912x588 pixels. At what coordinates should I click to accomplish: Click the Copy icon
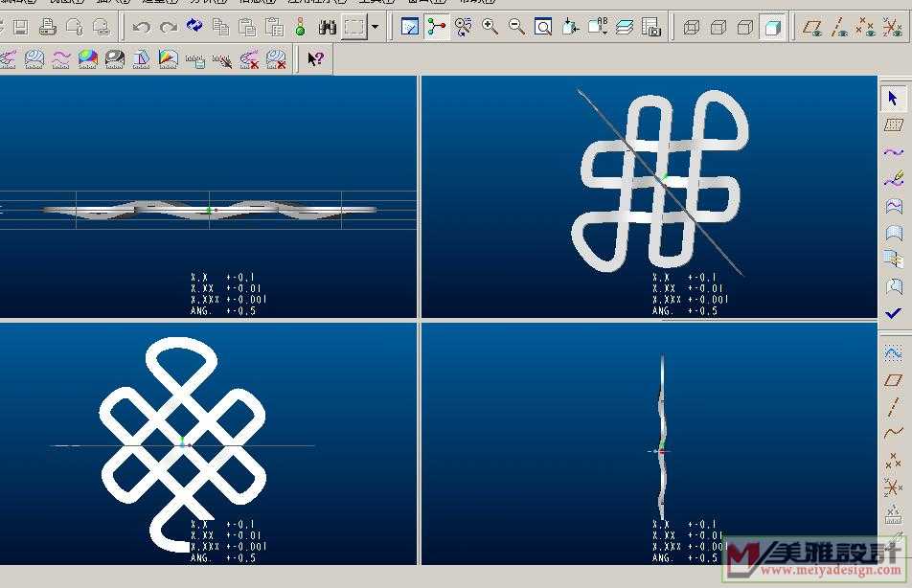click(x=221, y=27)
